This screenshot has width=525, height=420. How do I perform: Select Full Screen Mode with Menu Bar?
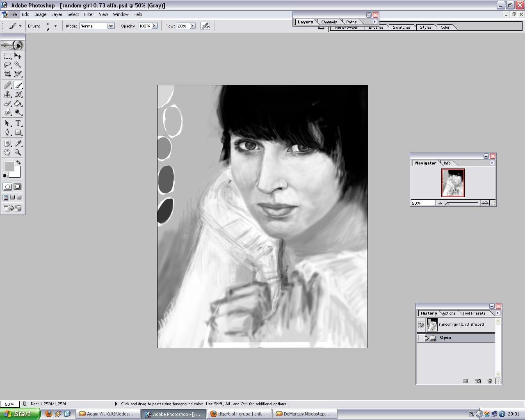12,197
